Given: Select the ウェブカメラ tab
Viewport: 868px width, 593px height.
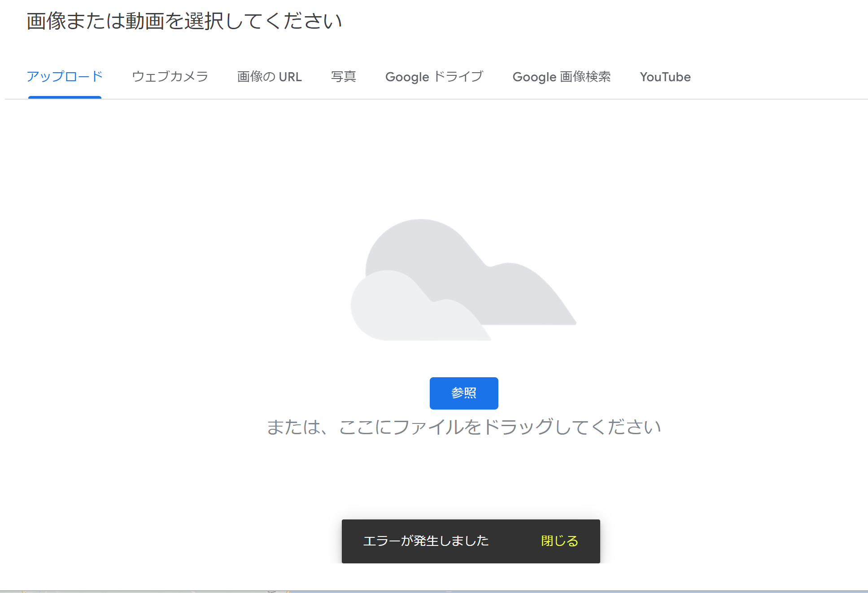Looking at the screenshot, I should 170,77.
